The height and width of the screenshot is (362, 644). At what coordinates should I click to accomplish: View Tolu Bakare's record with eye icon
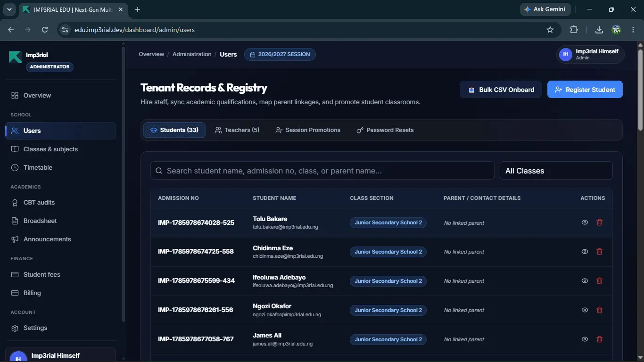click(585, 222)
